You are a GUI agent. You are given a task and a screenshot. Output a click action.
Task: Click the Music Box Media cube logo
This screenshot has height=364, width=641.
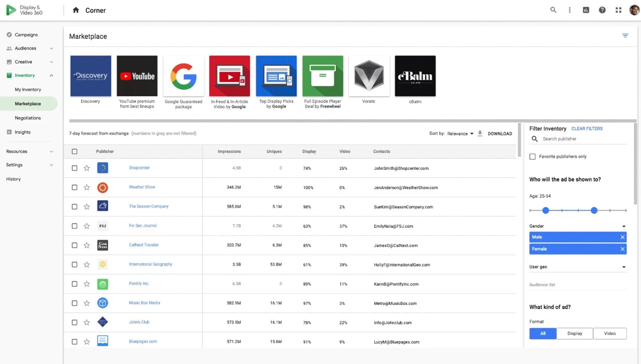pyautogui.click(x=102, y=303)
